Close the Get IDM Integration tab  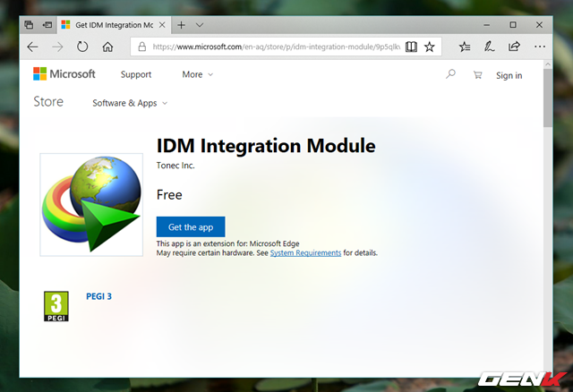pyautogui.click(x=162, y=25)
